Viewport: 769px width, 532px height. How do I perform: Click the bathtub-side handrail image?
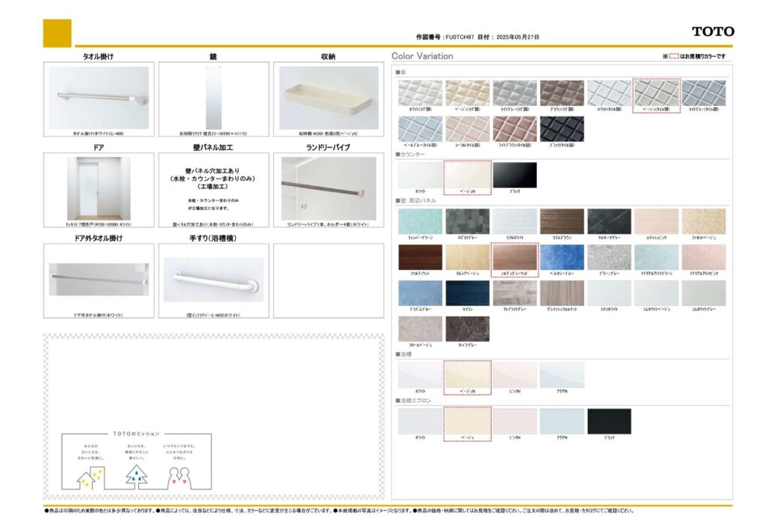point(213,278)
